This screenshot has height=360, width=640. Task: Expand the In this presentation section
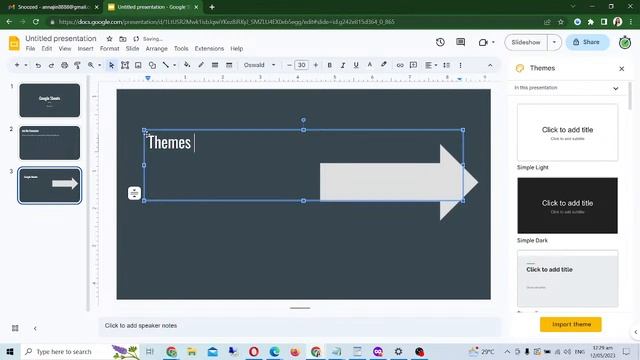(616, 88)
